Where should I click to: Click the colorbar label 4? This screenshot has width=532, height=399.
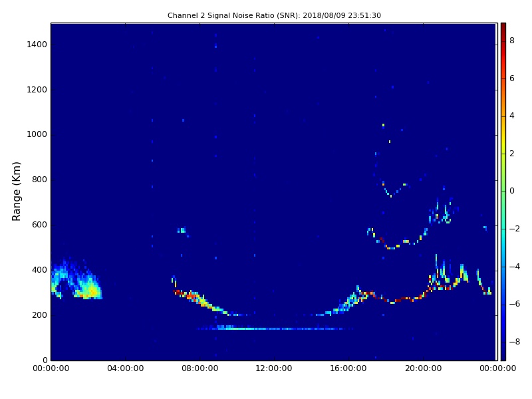click(x=512, y=116)
